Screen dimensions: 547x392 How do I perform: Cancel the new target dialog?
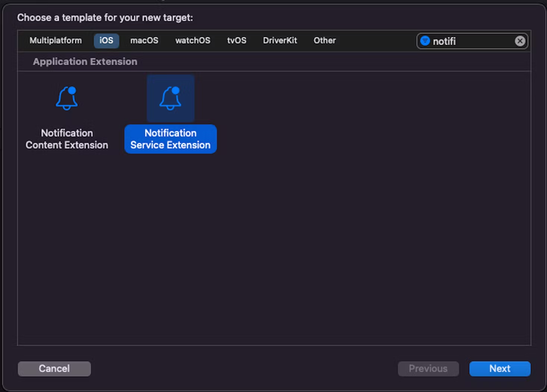54,369
